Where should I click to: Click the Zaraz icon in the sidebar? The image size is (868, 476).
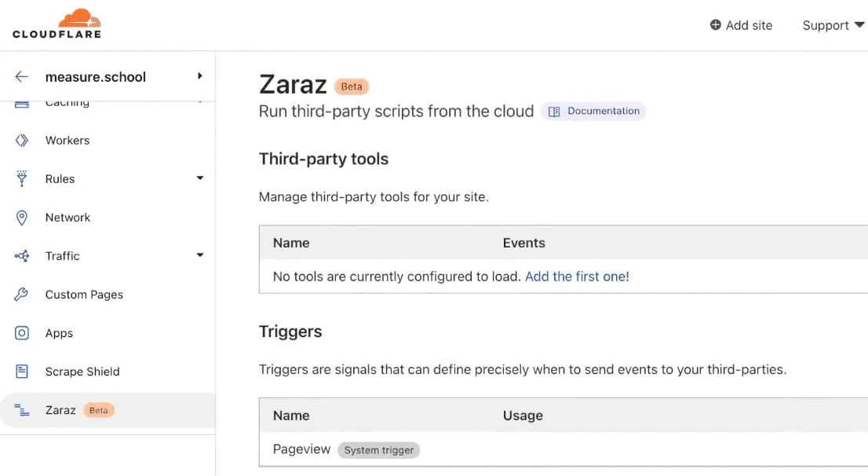point(22,409)
